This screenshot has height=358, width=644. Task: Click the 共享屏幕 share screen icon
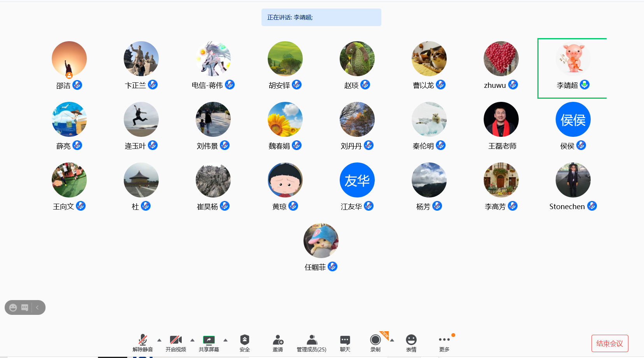coord(209,340)
